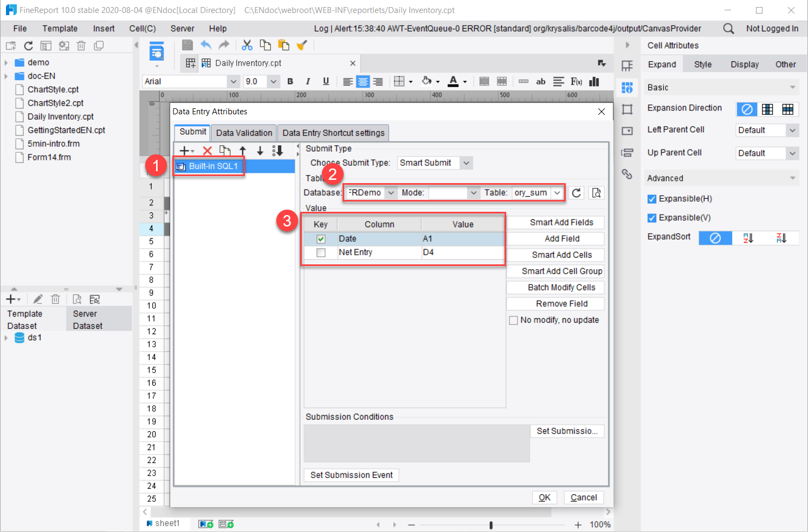Open the Database dropdown showing FRDemo
808x532 pixels.
coord(391,192)
